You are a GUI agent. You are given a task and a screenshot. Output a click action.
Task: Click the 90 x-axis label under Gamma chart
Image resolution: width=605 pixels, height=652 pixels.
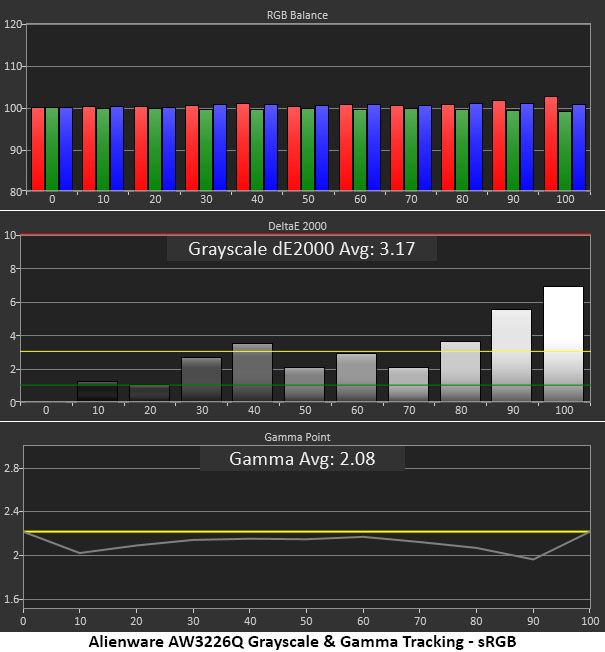click(533, 621)
